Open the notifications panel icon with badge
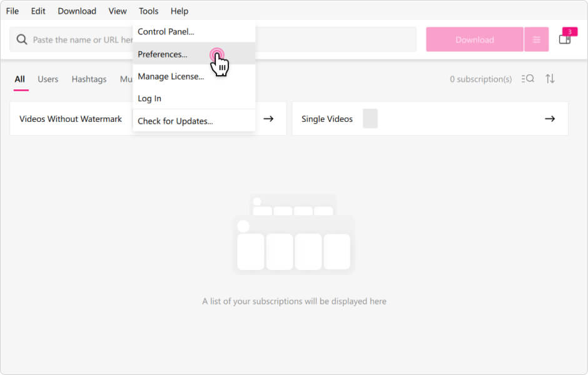 (565, 39)
